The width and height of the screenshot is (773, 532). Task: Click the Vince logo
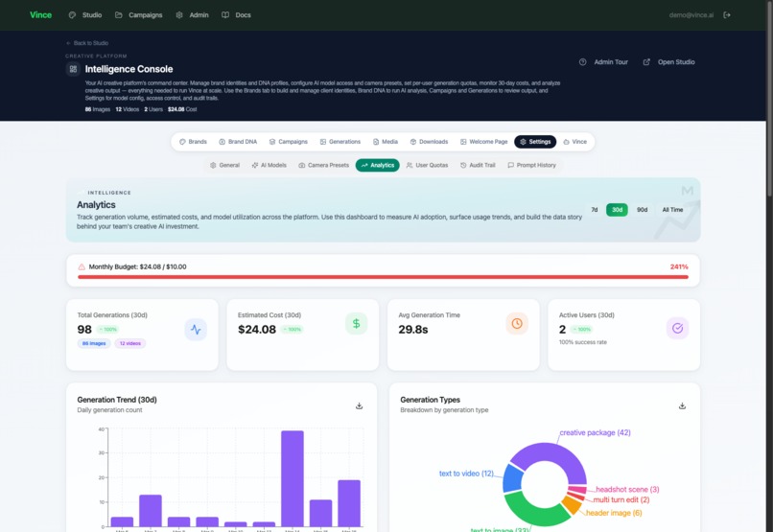[40, 14]
